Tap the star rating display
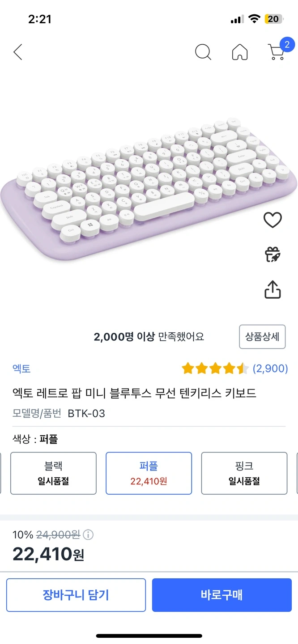298x644 pixels. click(x=215, y=369)
